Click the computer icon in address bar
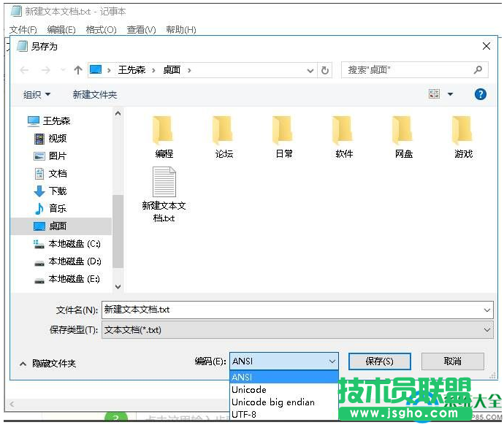Viewport: 504px width, 425px height. [96, 69]
